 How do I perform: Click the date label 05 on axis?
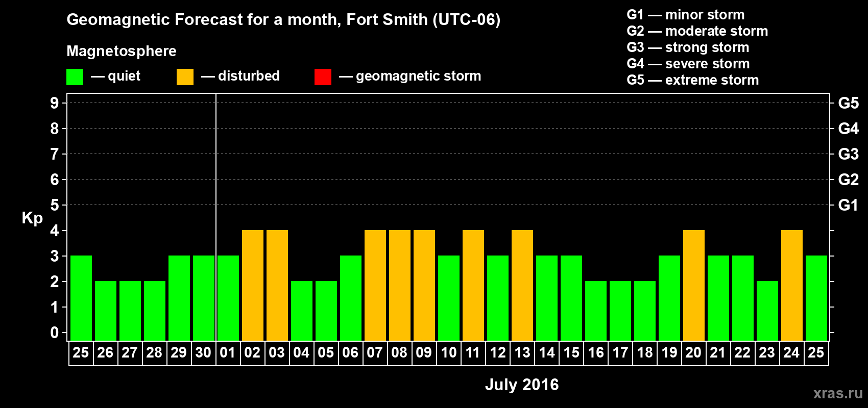[x=326, y=352]
